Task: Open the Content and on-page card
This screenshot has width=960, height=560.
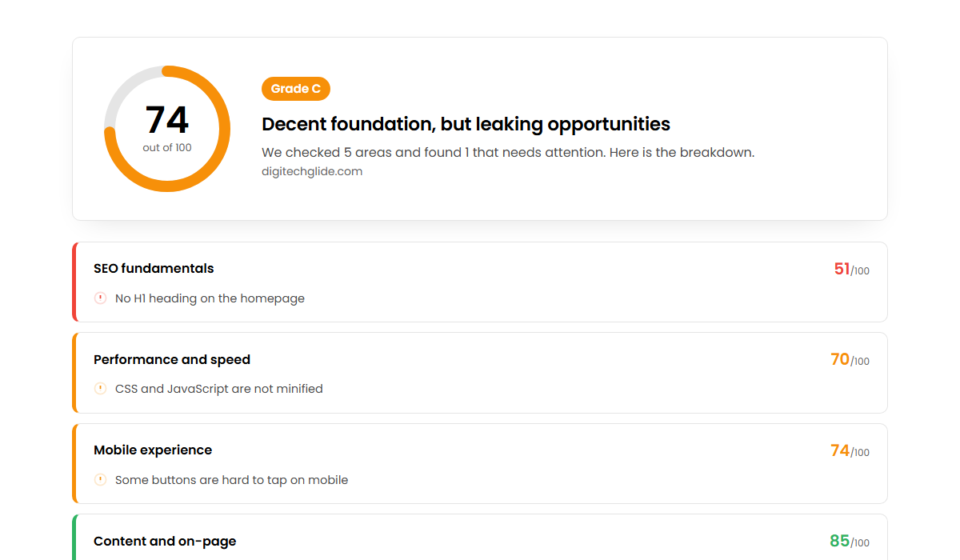Action: pos(480,537)
